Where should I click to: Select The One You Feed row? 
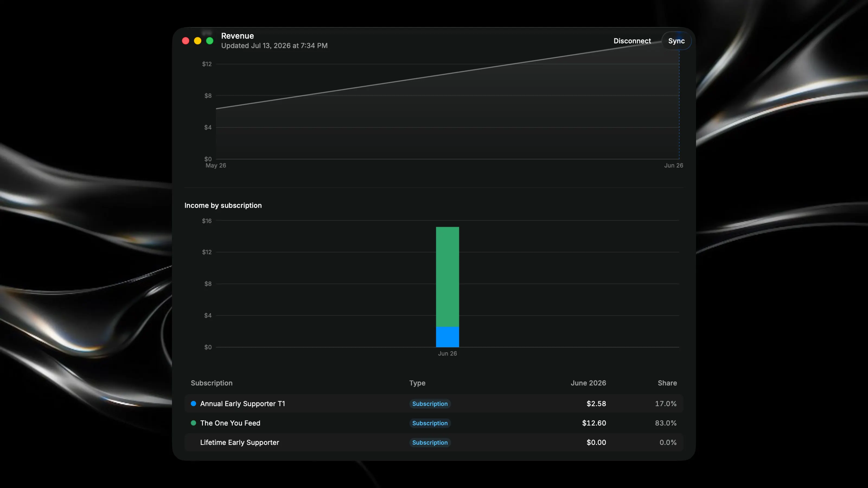(x=434, y=423)
